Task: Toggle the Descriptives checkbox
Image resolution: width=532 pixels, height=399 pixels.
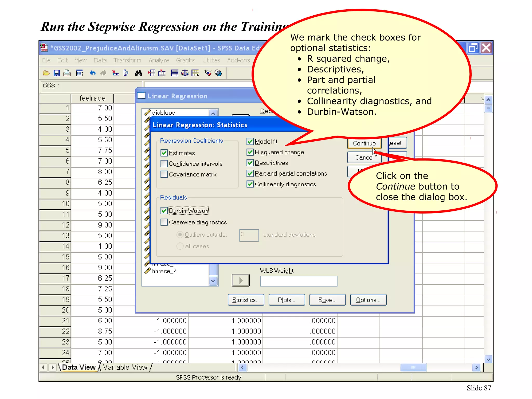Action: (x=250, y=163)
